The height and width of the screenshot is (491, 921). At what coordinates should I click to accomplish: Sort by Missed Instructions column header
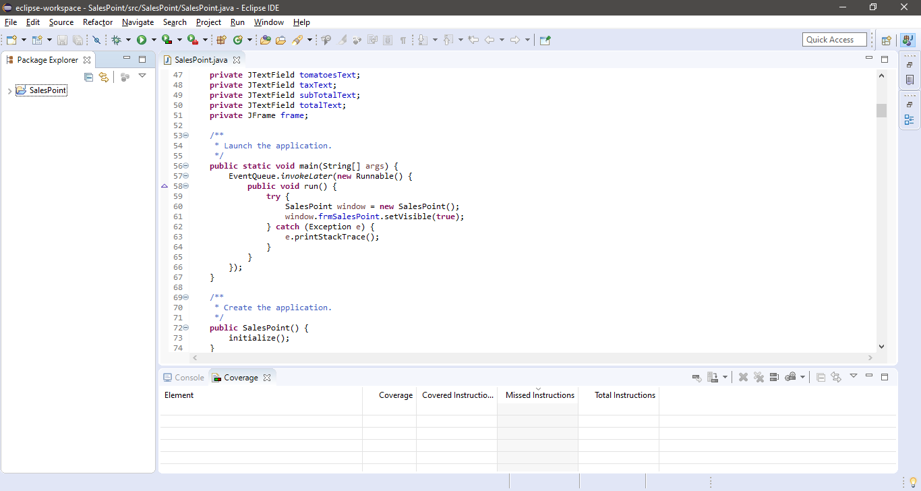pos(538,395)
